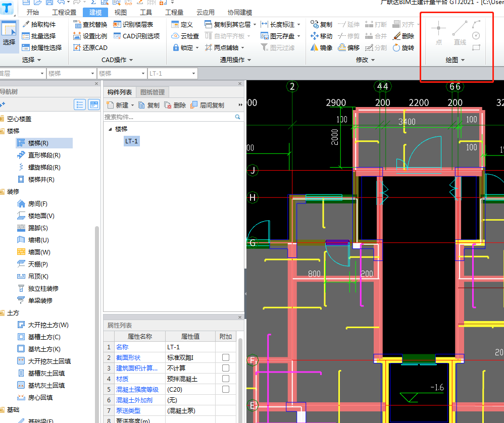
Task: Click the 名称 property link
Action: click(x=122, y=347)
